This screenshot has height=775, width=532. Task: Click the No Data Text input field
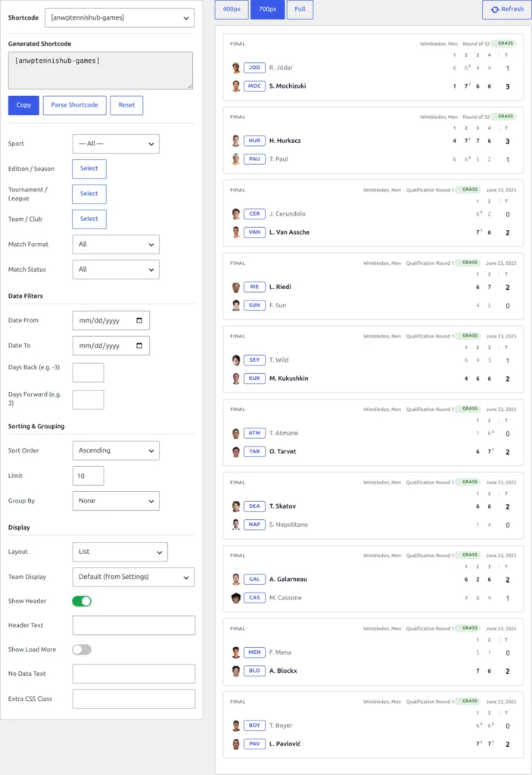133,674
